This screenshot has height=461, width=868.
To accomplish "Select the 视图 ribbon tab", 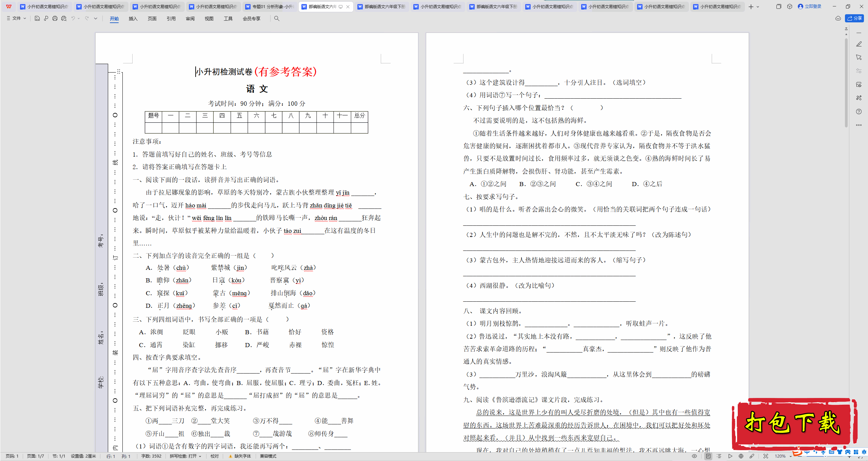I will click(x=209, y=19).
